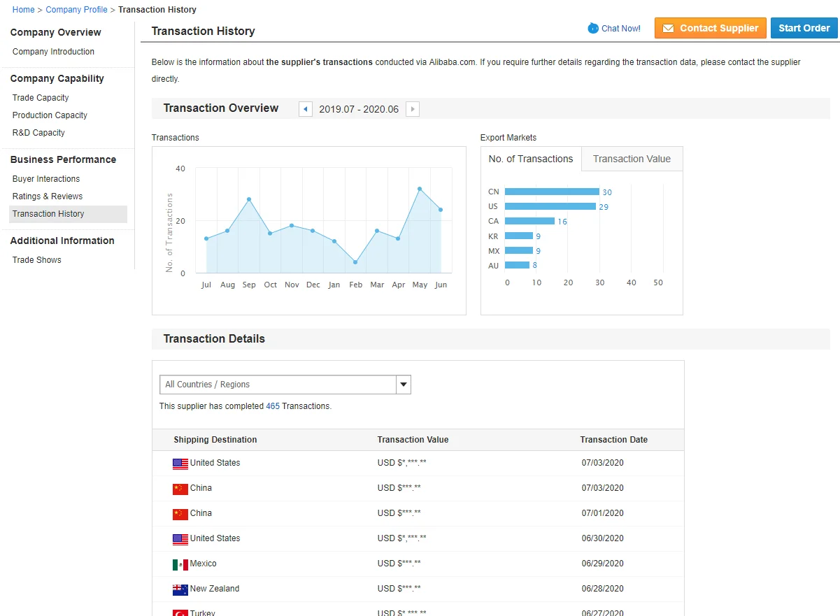Click the 465 transactions count link
The height and width of the screenshot is (616, 840).
click(x=272, y=406)
